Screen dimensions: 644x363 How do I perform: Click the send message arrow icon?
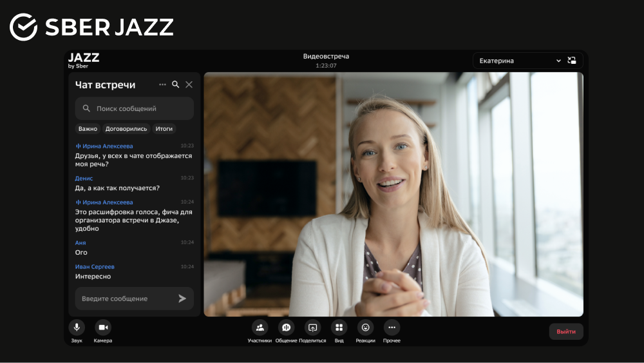pos(182,299)
